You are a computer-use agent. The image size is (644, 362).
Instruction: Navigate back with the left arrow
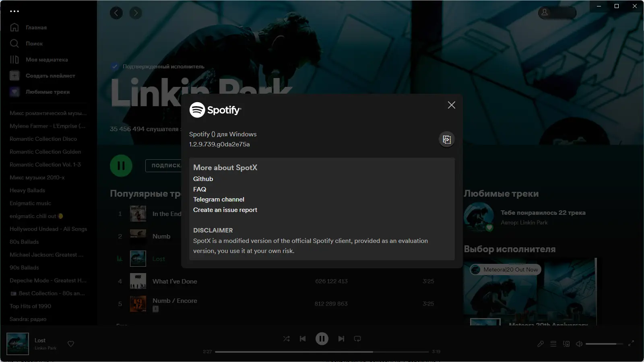point(116,13)
